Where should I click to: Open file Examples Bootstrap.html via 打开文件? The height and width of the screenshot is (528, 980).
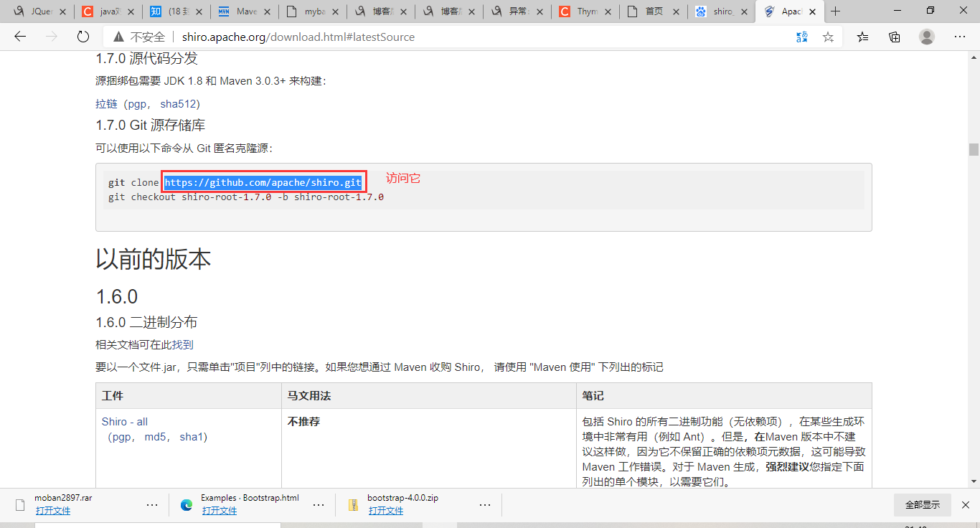click(220, 511)
